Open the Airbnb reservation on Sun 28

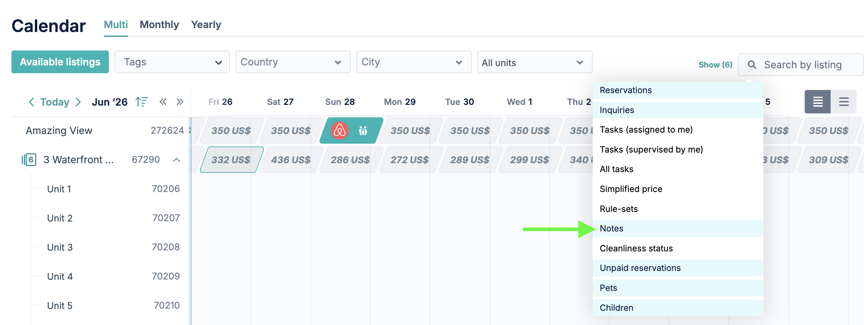point(351,130)
